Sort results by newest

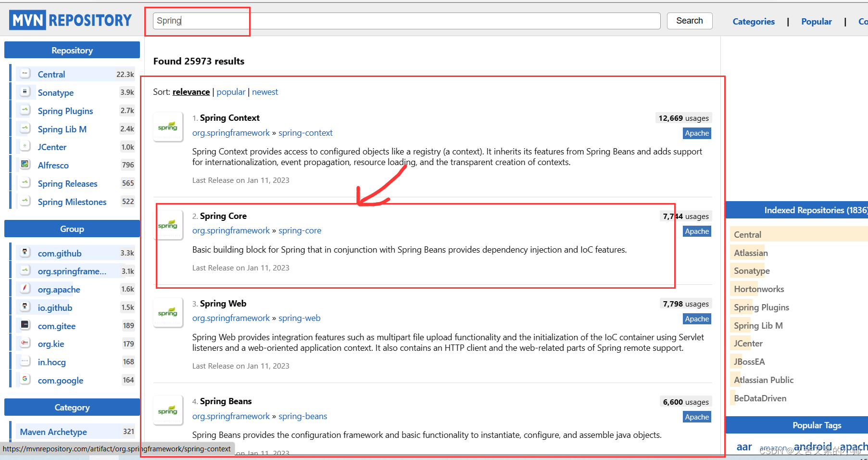265,92
